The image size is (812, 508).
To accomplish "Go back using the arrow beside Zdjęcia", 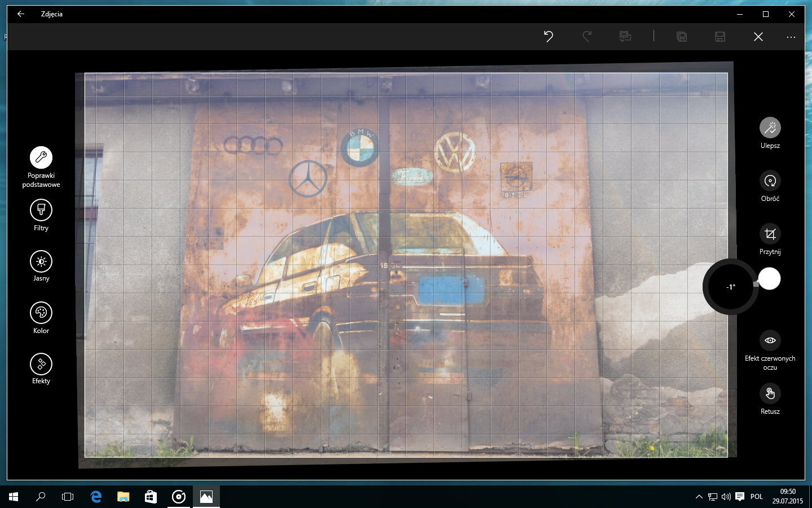I will (x=21, y=14).
